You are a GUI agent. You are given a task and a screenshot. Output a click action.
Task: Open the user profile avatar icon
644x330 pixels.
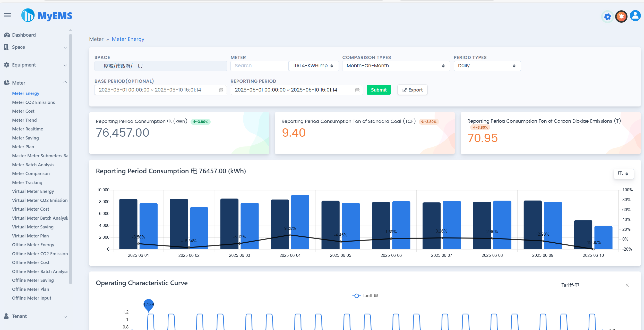pyautogui.click(x=635, y=16)
